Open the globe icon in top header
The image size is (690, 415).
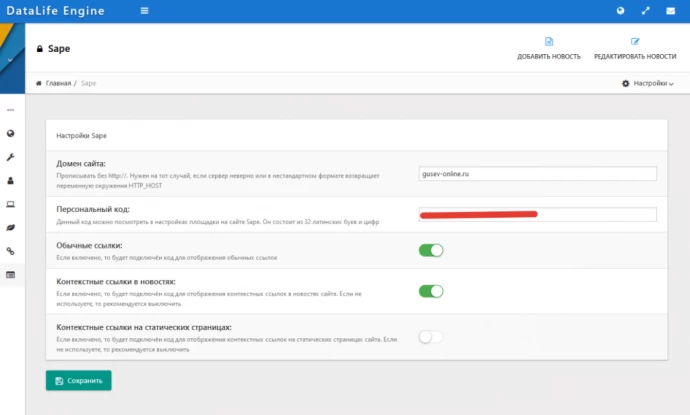point(620,11)
